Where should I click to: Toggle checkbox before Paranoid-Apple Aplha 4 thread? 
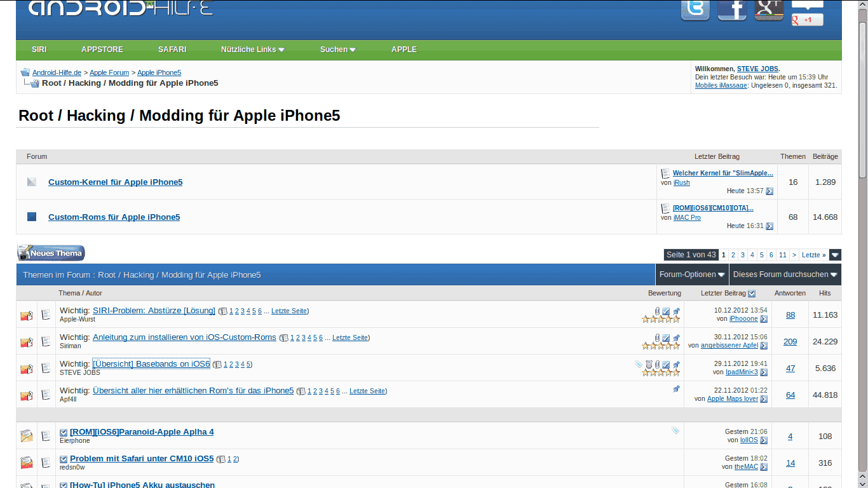[x=64, y=433]
